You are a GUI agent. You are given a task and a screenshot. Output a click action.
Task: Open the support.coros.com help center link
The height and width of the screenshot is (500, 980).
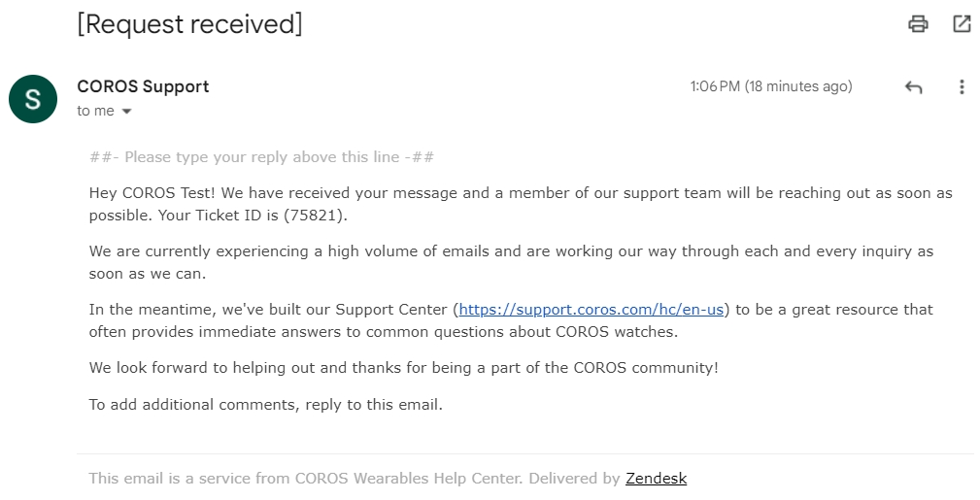591,310
